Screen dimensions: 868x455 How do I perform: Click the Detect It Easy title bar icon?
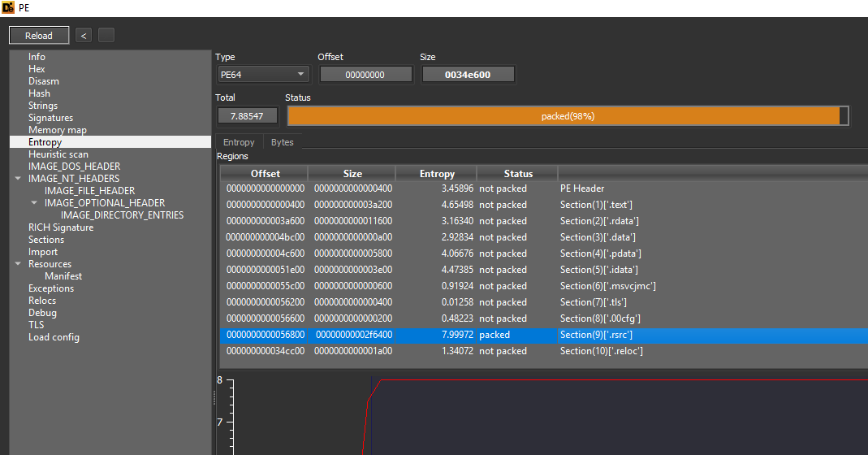pos(8,8)
